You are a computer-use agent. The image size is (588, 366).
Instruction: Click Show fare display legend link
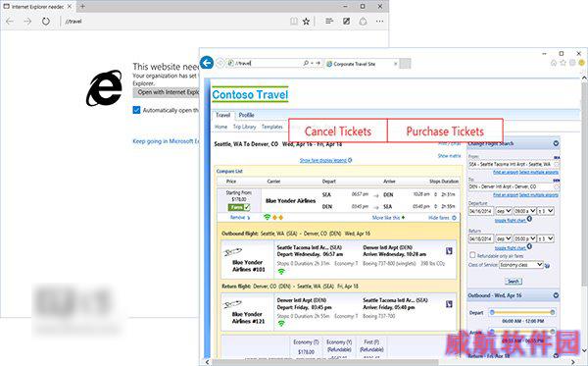click(323, 160)
